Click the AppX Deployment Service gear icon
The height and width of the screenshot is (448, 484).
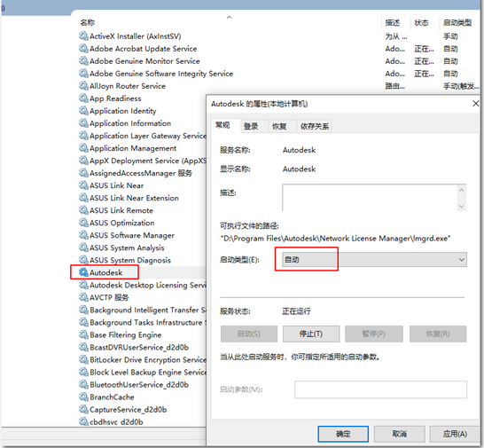(83, 161)
